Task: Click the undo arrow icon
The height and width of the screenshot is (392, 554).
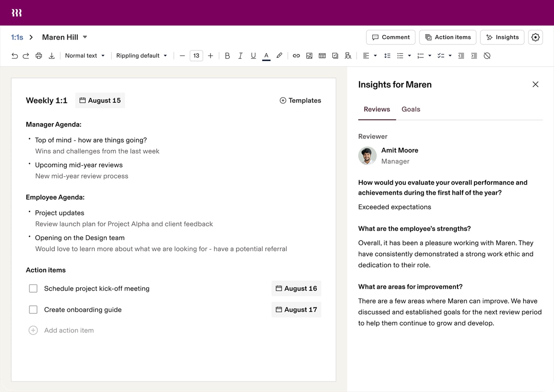Action: (14, 56)
